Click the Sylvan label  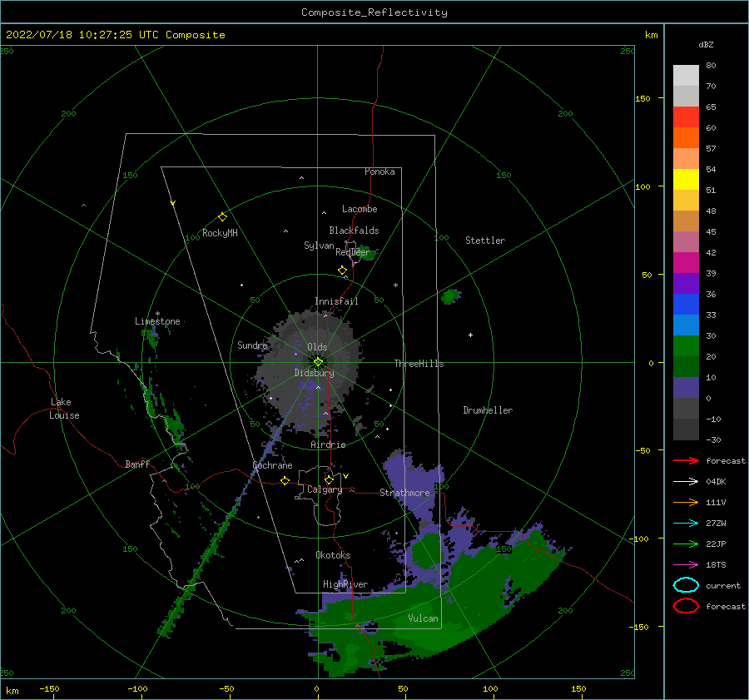click(319, 246)
